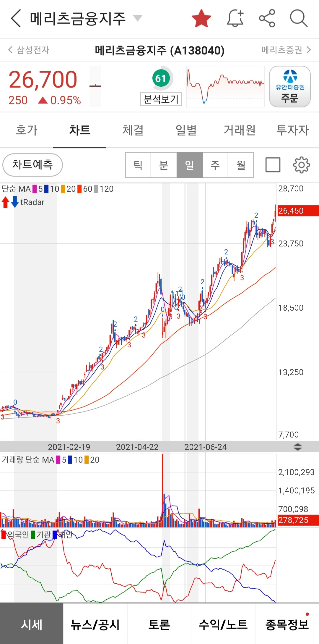319x644 pixels.
Task: Tap tRadar red up arrow icon
Action: click(5, 202)
